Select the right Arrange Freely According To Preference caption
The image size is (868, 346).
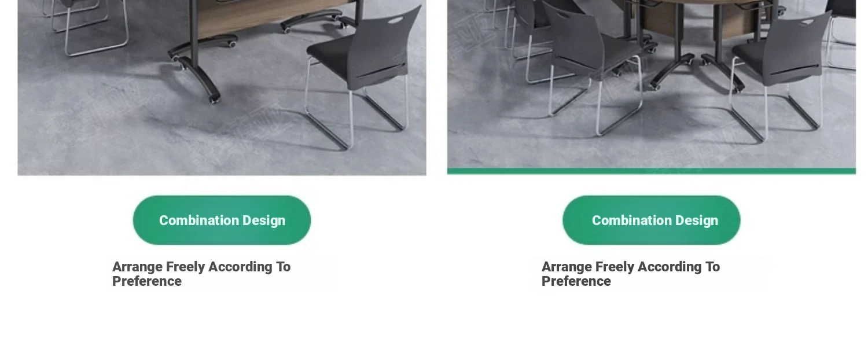[631, 274]
